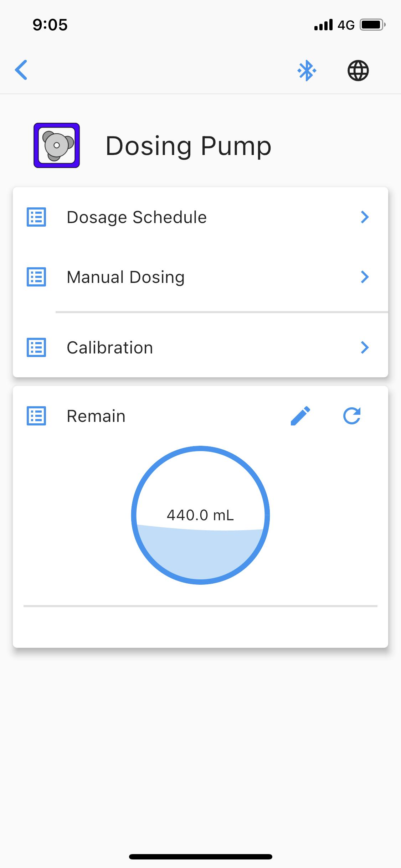
Task: Open the Calibration entry
Action: point(200,347)
